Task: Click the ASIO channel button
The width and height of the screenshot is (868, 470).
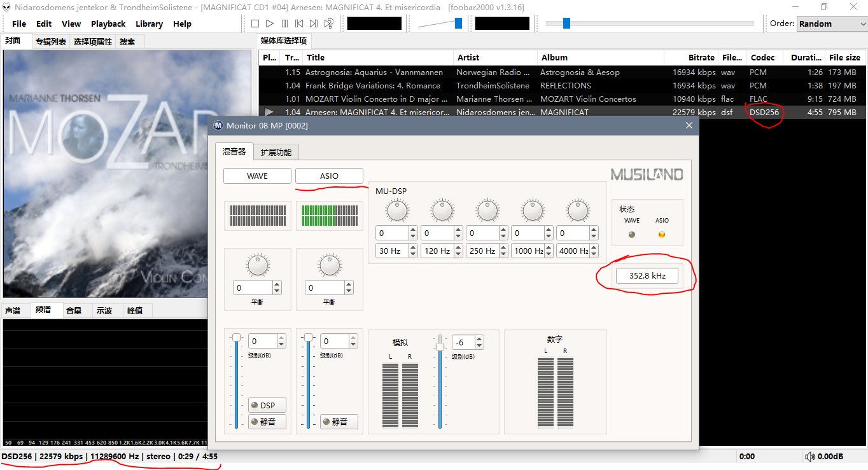Action: pos(329,176)
